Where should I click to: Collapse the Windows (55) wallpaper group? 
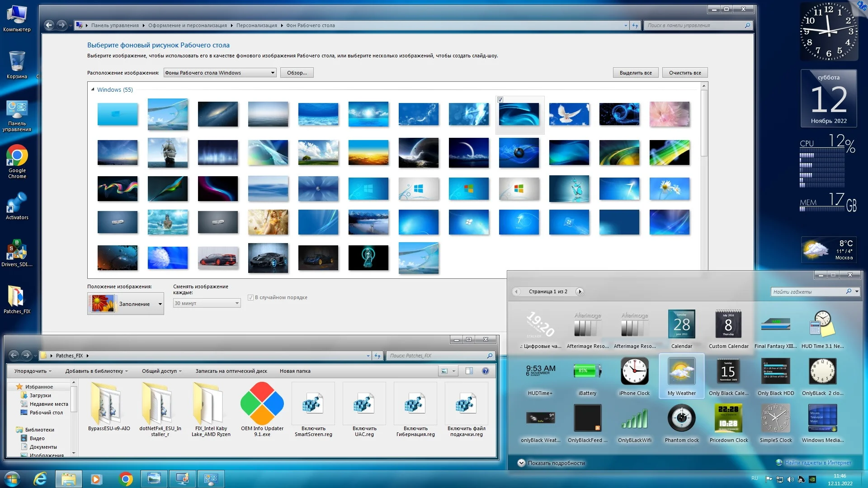click(x=93, y=89)
